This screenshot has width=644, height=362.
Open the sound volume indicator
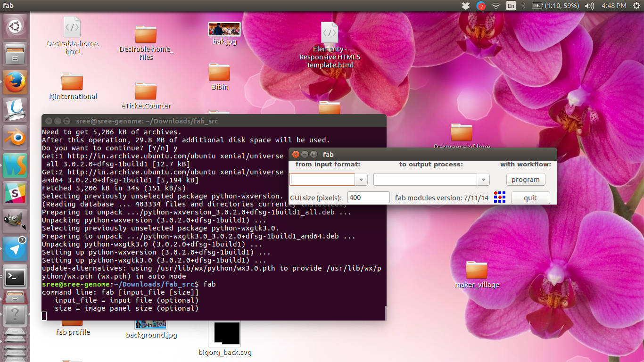tap(589, 6)
